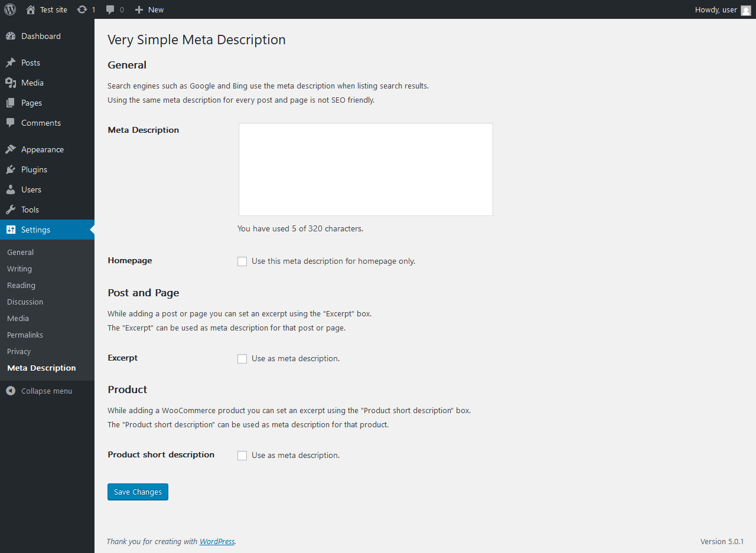Click into the Meta Description text area
Viewport: 756px width, 553px height.
[366, 169]
